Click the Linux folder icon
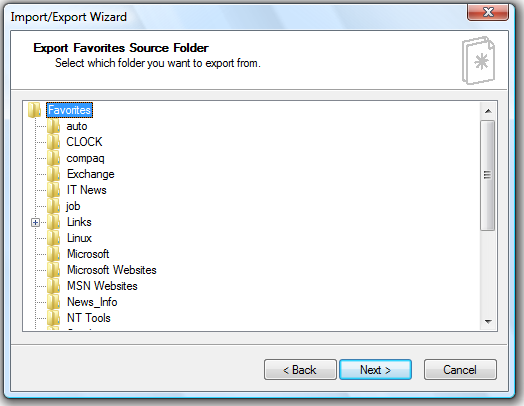Image resolution: width=524 pixels, height=406 pixels. pos(53,238)
